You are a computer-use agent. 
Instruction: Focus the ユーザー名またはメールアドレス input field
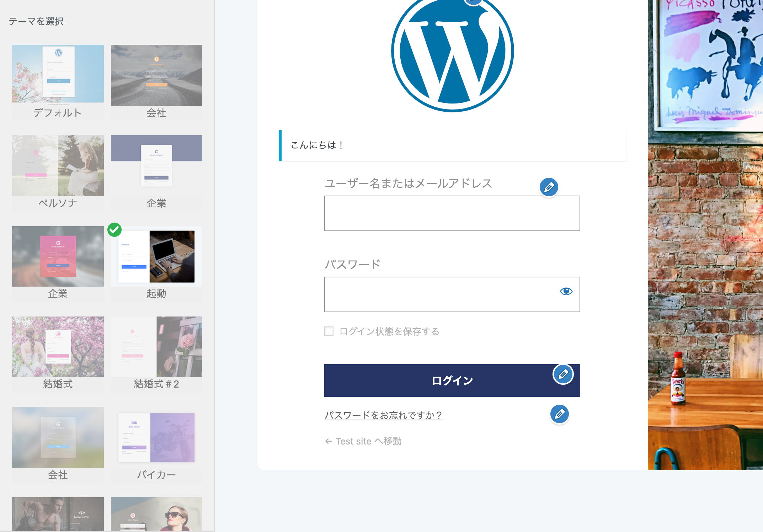(x=452, y=213)
